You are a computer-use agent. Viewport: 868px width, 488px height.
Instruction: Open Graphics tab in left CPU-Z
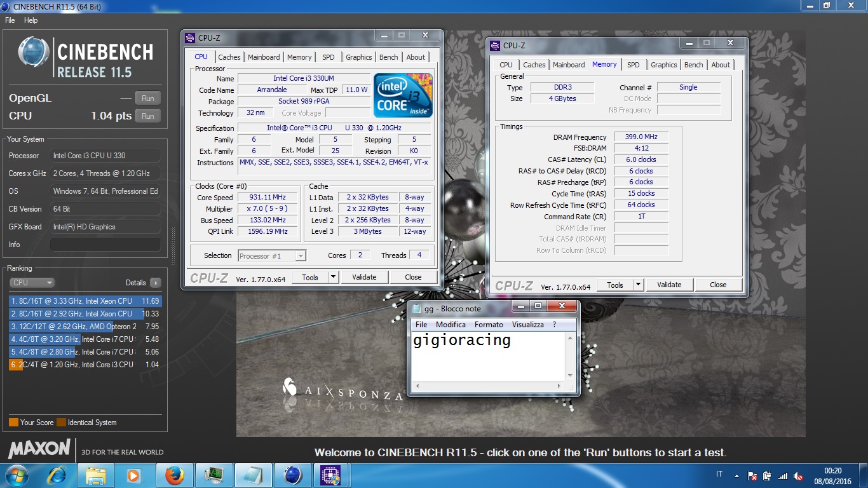click(359, 57)
